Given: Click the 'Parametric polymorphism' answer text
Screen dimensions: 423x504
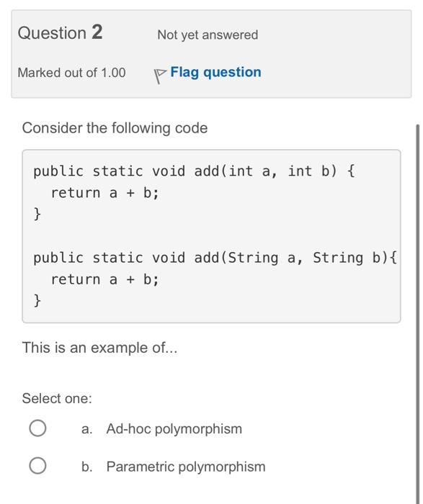Looking at the screenshot, I should [x=186, y=467].
